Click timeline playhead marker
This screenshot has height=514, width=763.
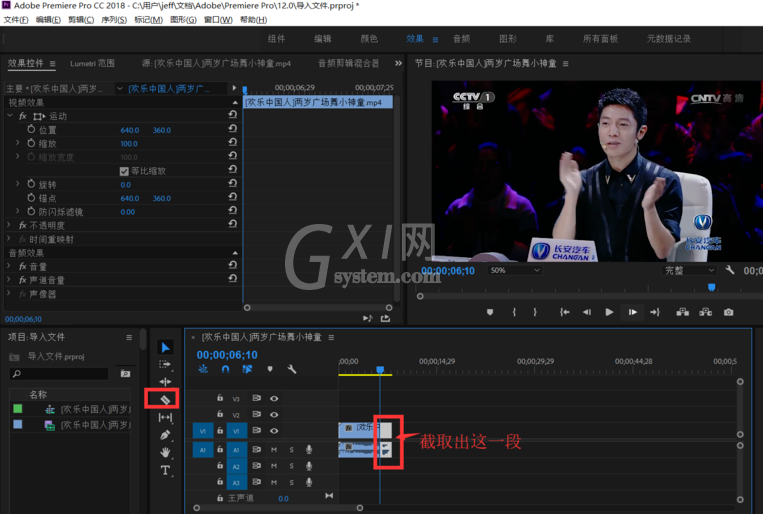coord(380,370)
